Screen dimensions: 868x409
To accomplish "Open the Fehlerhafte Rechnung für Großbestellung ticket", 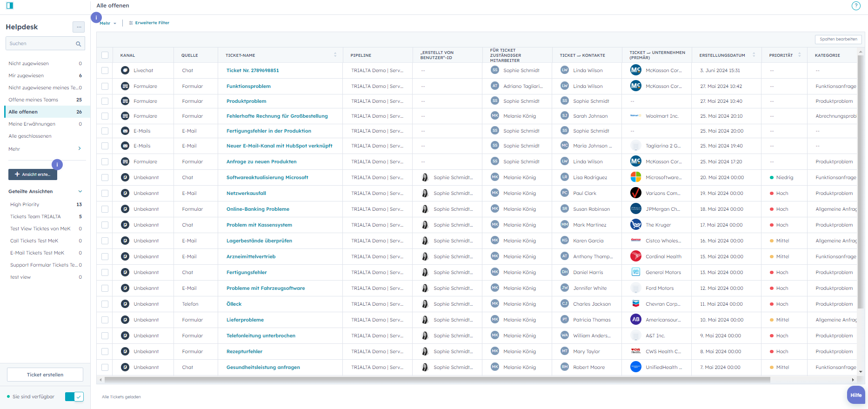I will pyautogui.click(x=277, y=116).
